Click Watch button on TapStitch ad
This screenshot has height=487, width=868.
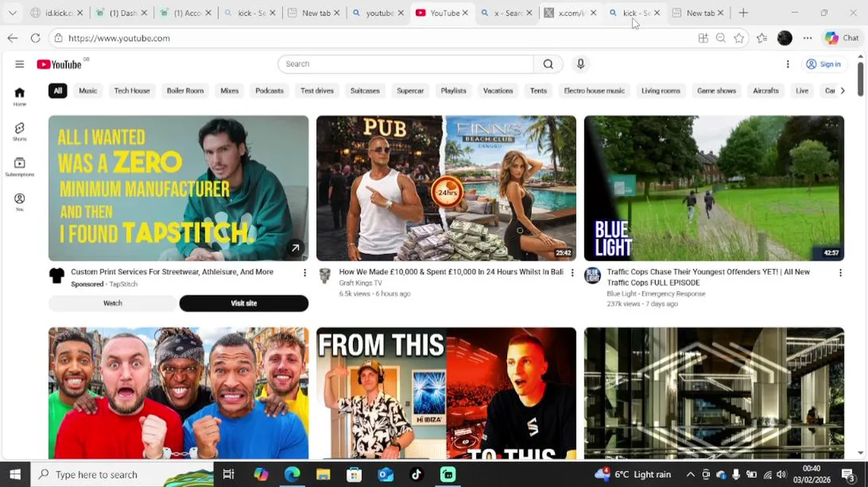(x=112, y=303)
